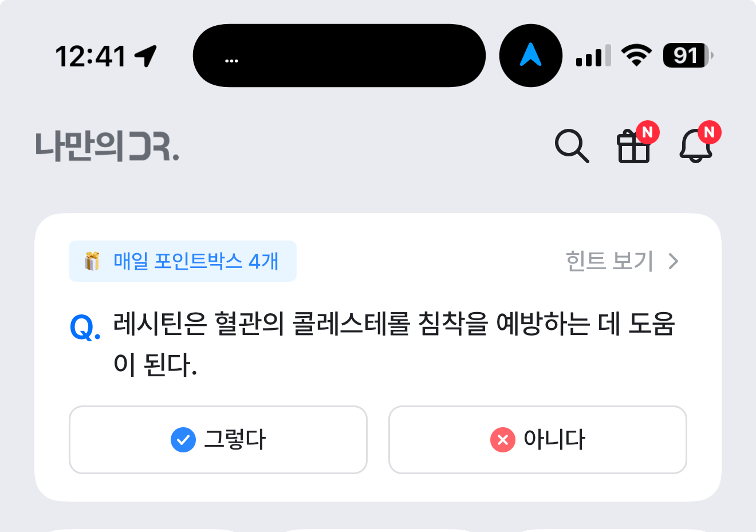Viewport: 756px width, 532px height.
Task: Tap the present emoji in point box badge
Action: [x=92, y=261]
